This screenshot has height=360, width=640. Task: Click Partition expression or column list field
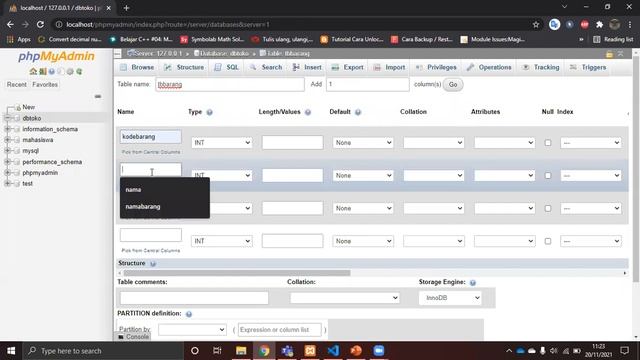(x=280, y=329)
